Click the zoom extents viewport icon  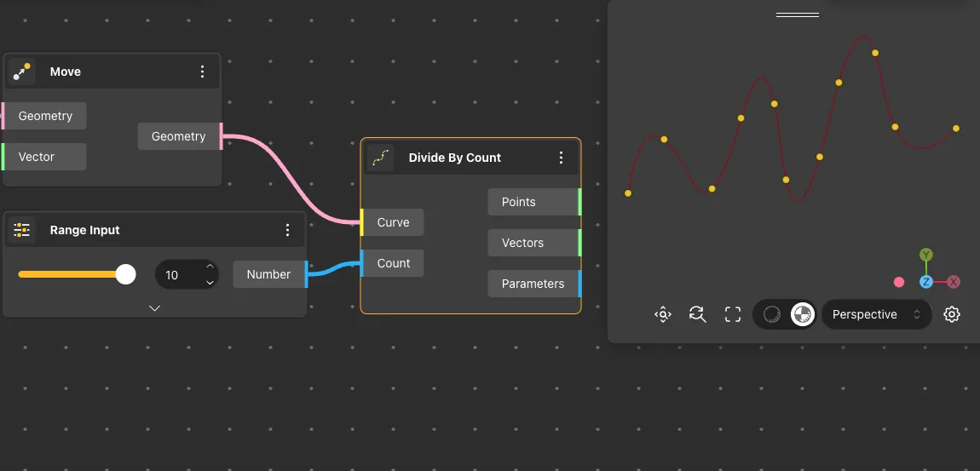pyautogui.click(x=663, y=314)
